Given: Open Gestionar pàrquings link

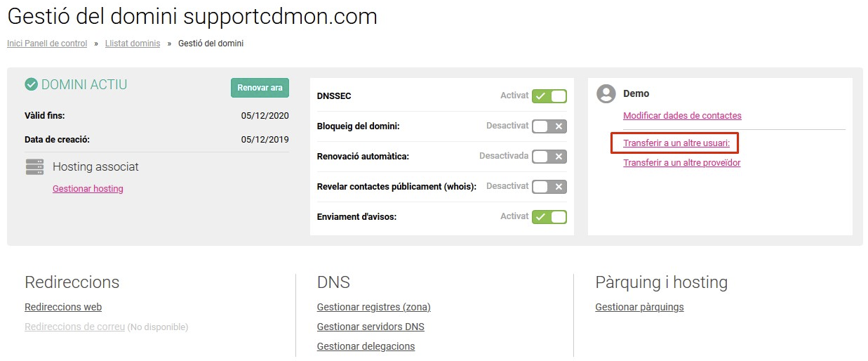Looking at the screenshot, I should [x=639, y=307].
